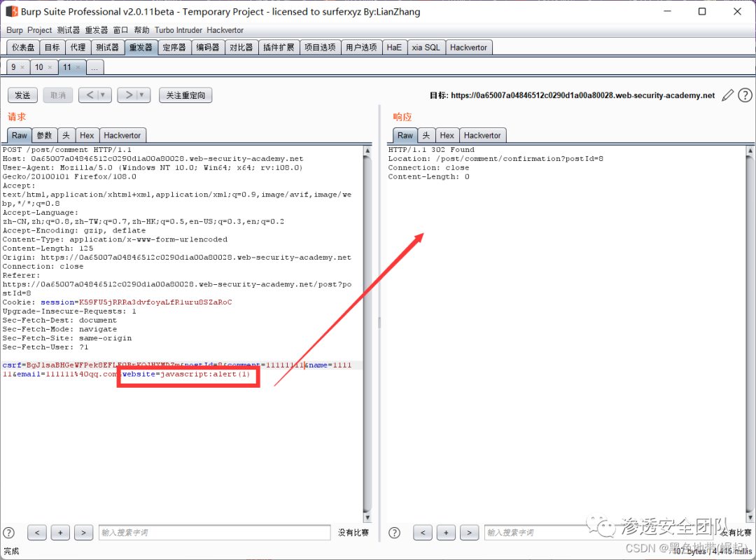Viewport: 756px width, 560px height.
Task: Click the scroll up arrow in the request pane
Action: pyautogui.click(x=367, y=150)
